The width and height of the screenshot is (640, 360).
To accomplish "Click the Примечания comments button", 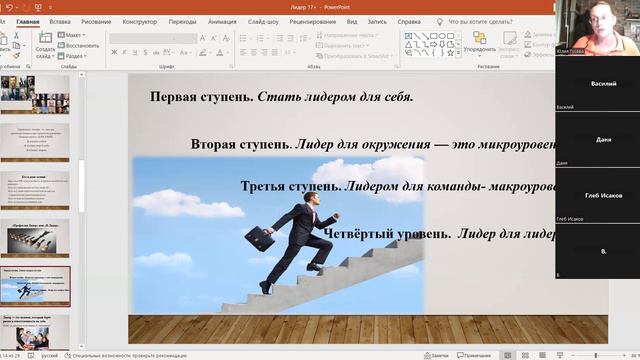I will [x=473, y=356].
